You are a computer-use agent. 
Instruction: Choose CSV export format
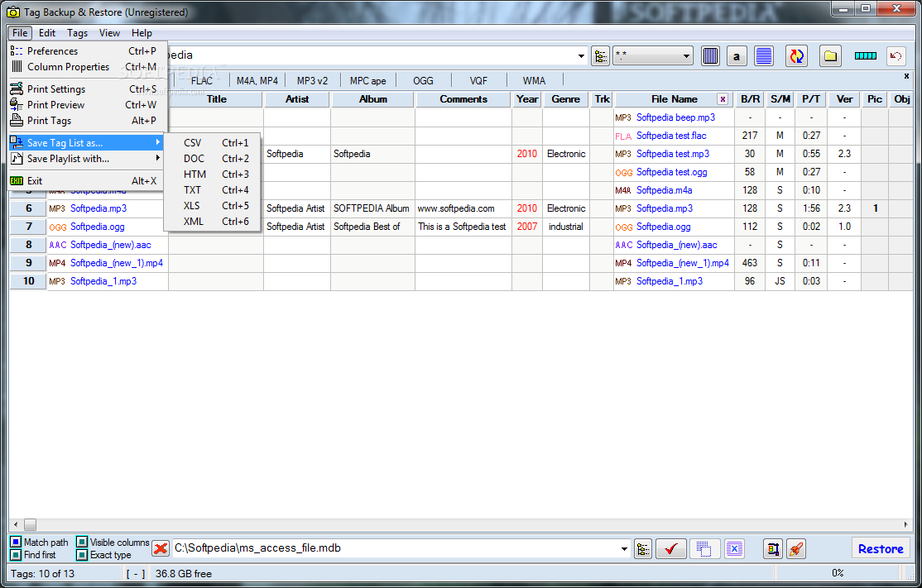(213, 143)
